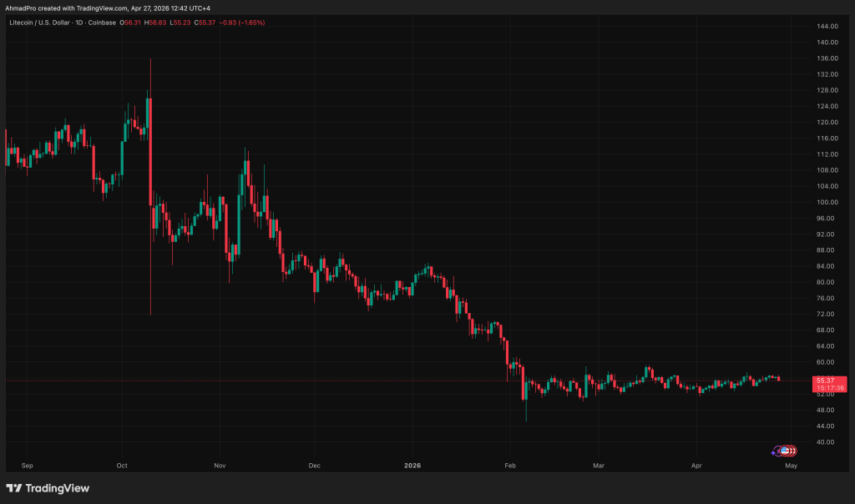Click the Sep month label on time axis

point(27,466)
